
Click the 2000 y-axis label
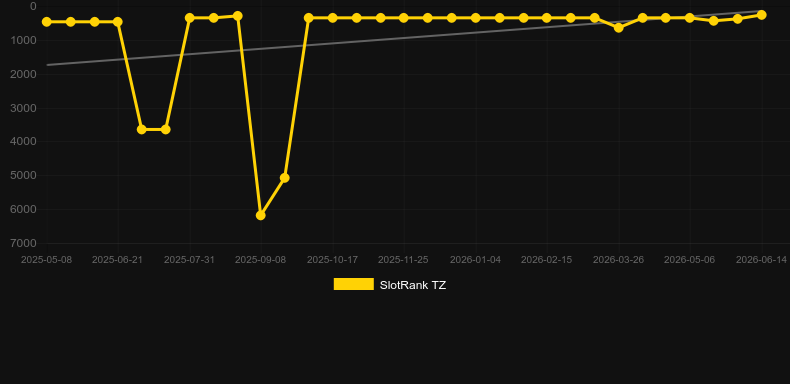pyautogui.click(x=23, y=74)
